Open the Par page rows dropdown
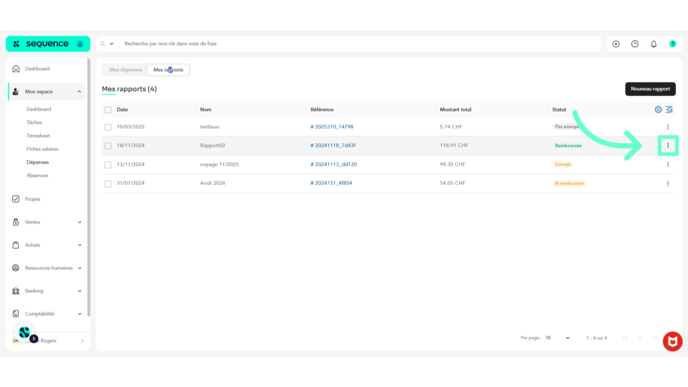Screen dimensions: 688x387 [x=558, y=338]
